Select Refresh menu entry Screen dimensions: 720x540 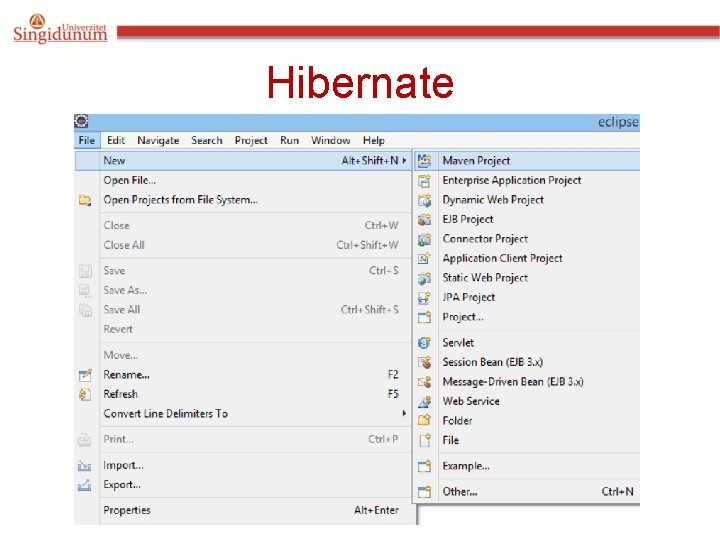click(x=242, y=394)
